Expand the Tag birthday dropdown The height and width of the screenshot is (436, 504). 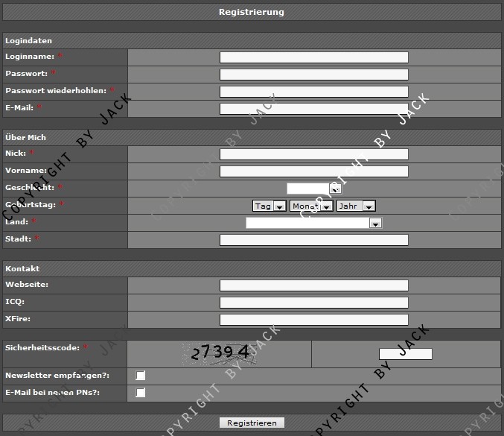(269, 206)
